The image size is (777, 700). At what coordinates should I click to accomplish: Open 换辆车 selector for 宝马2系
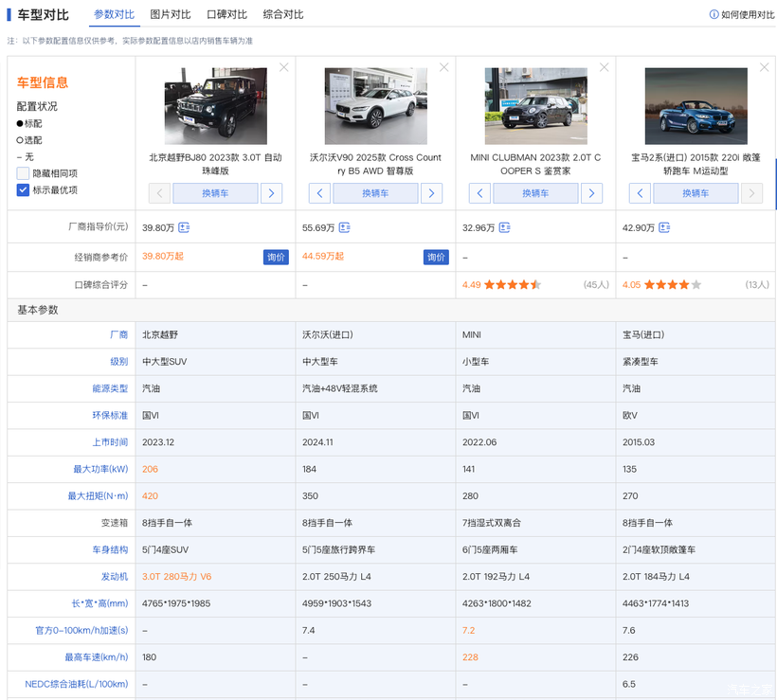(696, 193)
